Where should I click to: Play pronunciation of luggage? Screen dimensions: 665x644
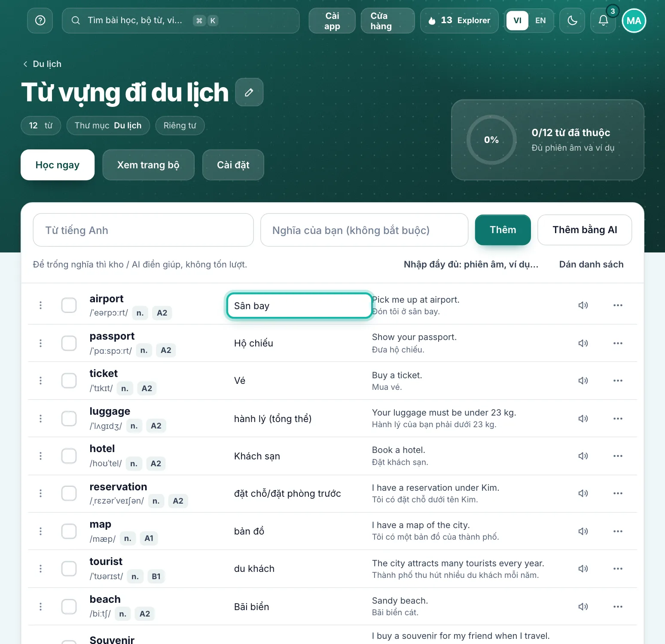pyautogui.click(x=583, y=419)
